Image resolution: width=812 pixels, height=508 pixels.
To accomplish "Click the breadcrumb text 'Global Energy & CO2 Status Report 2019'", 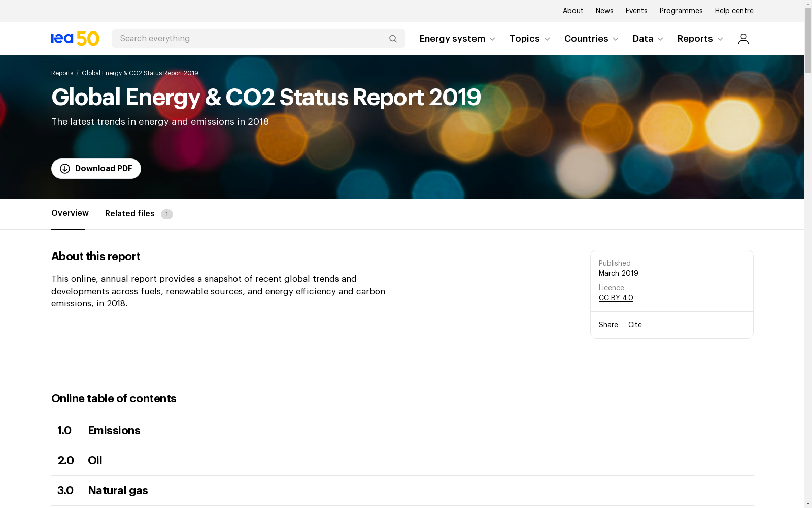I will [140, 73].
